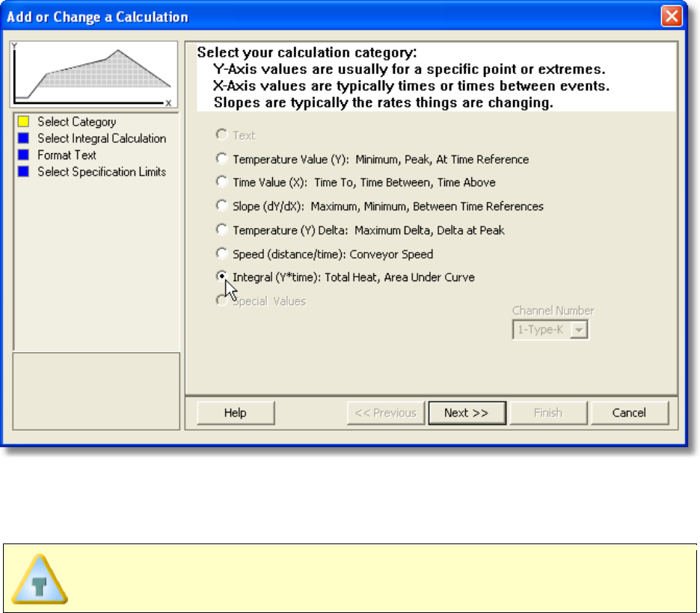700x613 pixels.
Task: Click blue swatch beside Select Integral Calculation
Action: pos(23,138)
